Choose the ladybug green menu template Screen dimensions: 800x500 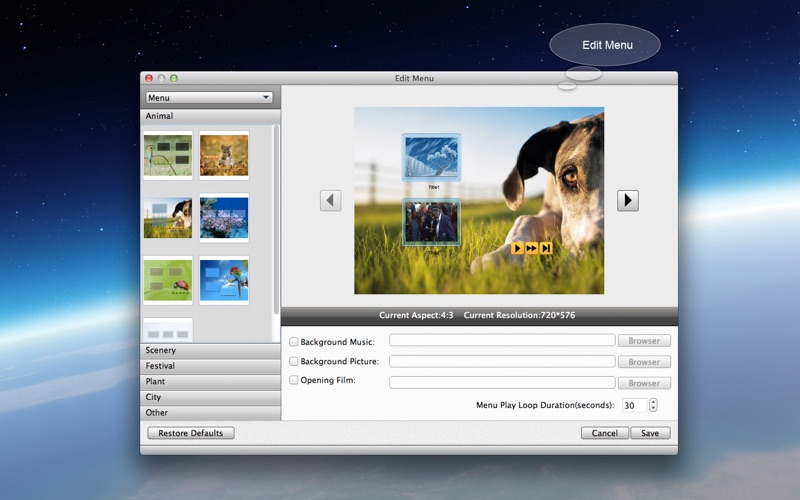[168, 280]
